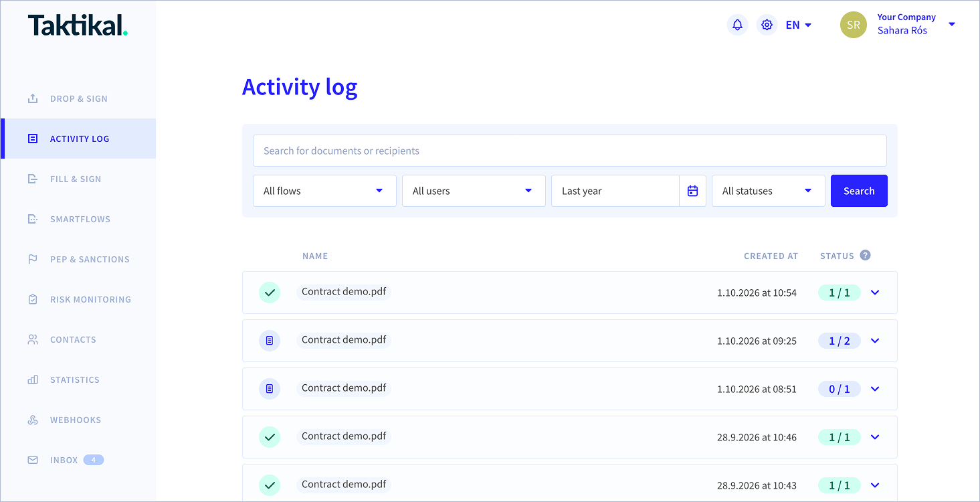Click the Last year date range field
This screenshot has height=502, width=980.
[615, 191]
